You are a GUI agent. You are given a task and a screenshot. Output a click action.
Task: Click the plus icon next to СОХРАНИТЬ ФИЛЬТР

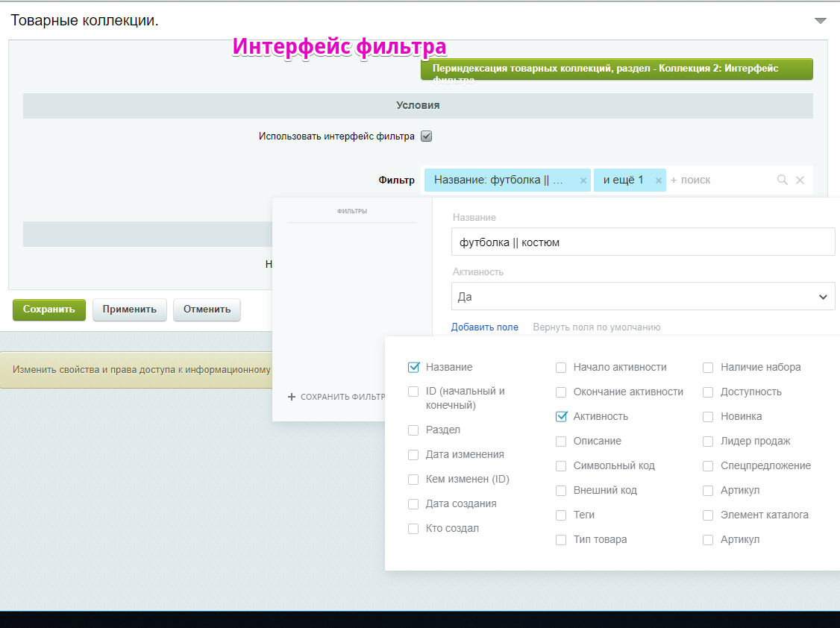click(x=291, y=396)
